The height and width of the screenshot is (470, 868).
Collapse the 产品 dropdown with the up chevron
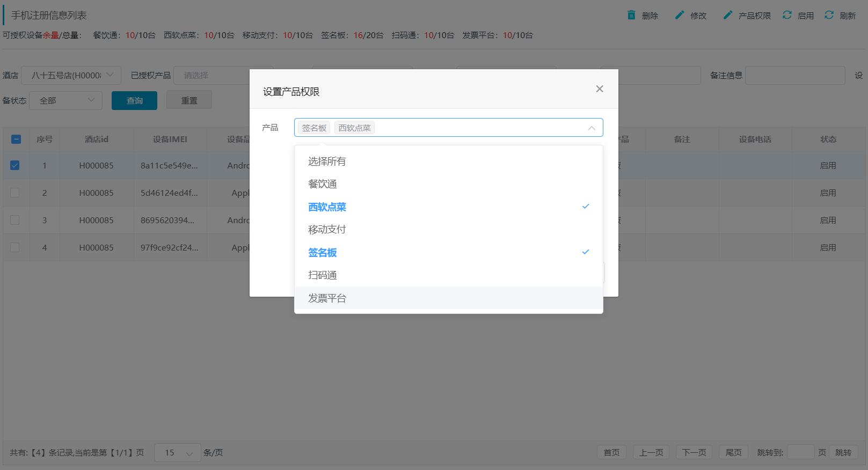pos(591,128)
